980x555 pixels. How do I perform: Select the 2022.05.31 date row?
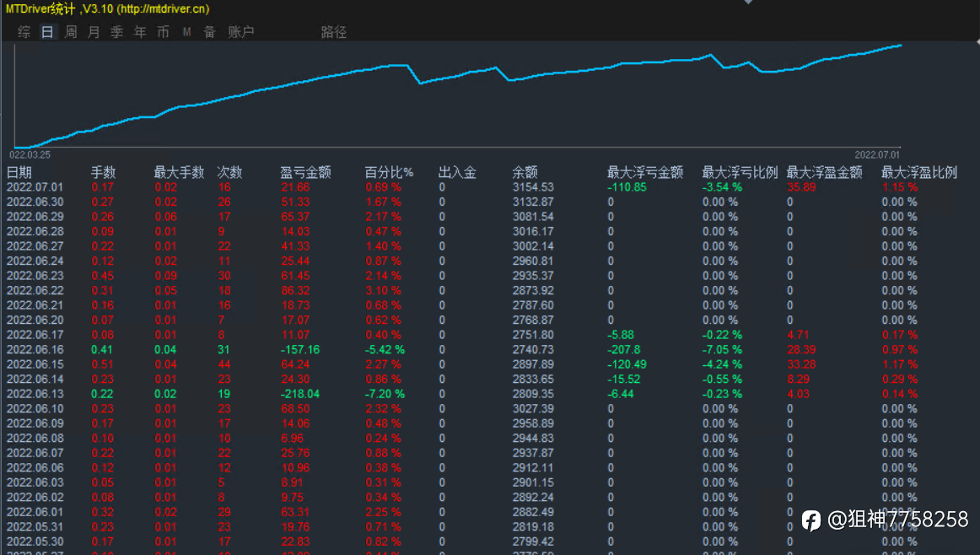(x=35, y=527)
